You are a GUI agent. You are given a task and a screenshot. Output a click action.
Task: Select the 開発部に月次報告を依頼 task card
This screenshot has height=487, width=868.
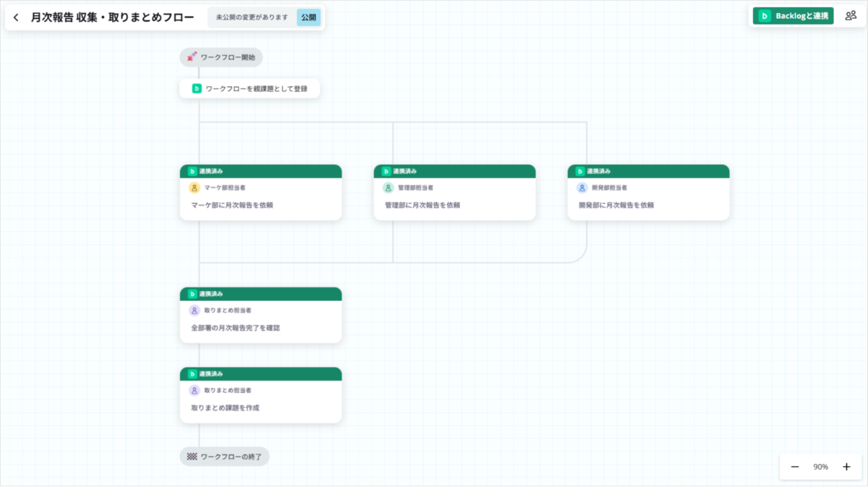point(649,192)
